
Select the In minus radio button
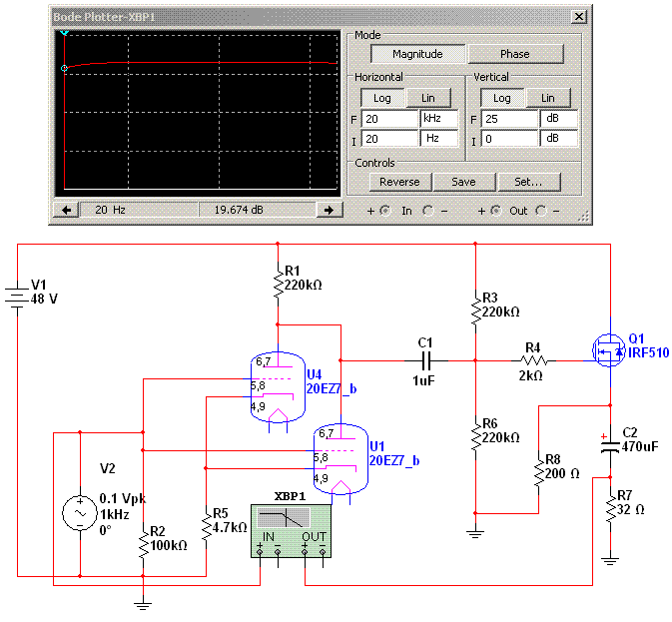pos(427,211)
